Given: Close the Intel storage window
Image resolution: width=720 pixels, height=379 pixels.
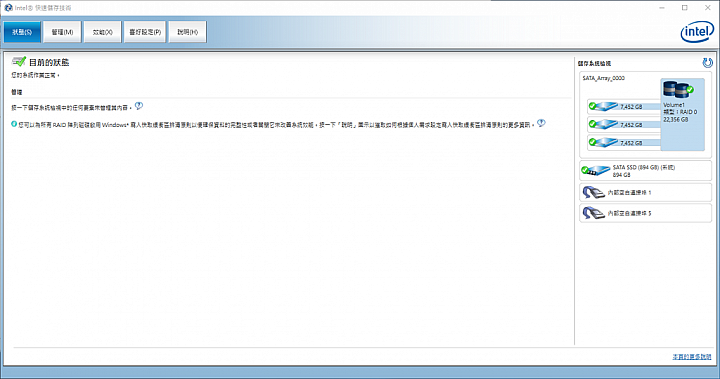Looking at the screenshot, I should point(708,8).
